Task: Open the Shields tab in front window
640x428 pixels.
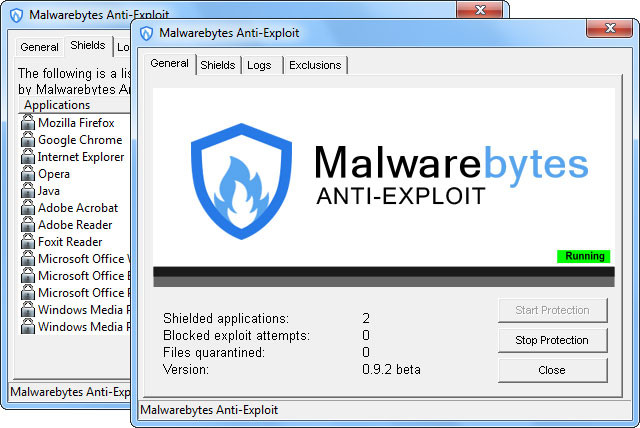Action: click(x=217, y=65)
